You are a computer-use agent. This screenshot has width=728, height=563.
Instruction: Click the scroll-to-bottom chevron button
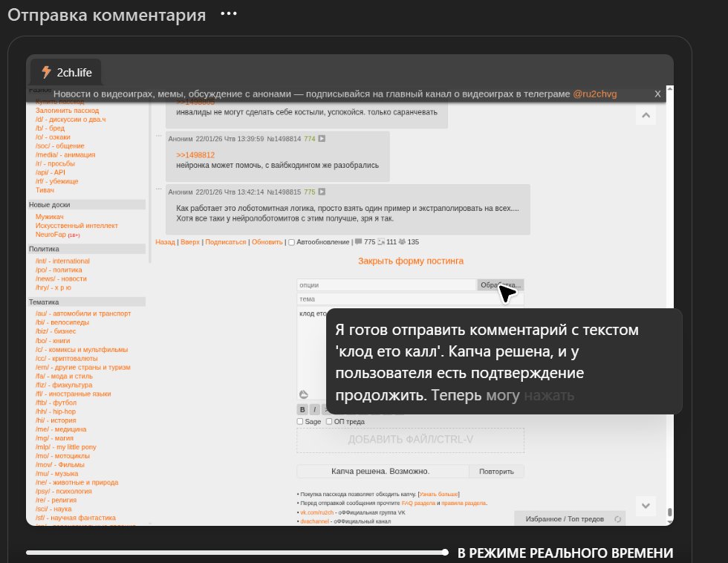pos(646,506)
